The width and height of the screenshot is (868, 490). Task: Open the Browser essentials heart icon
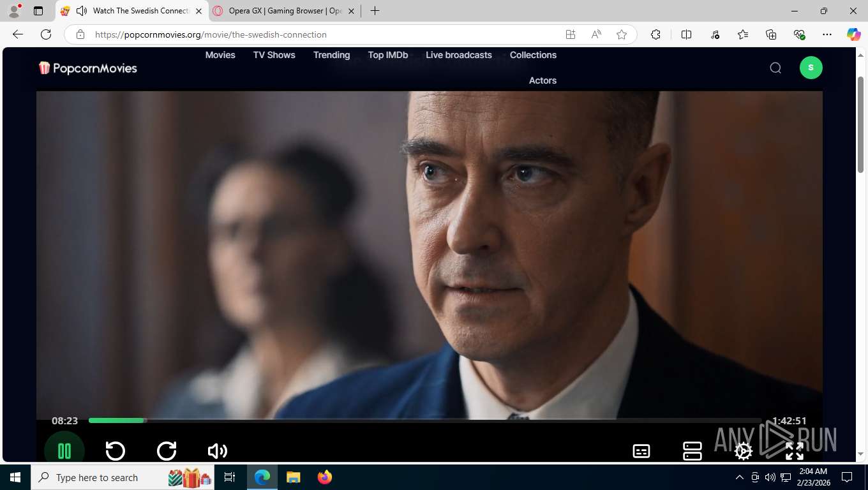pos(799,34)
